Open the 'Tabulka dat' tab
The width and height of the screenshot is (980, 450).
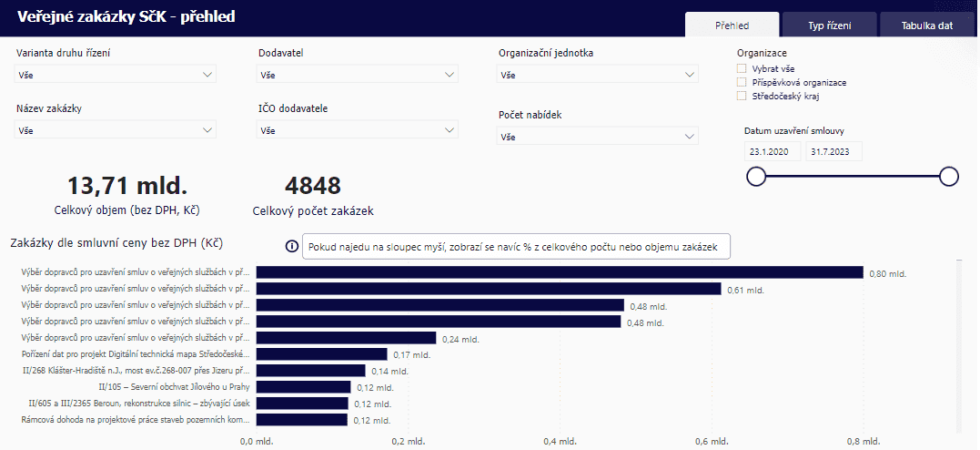pyautogui.click(x=925, y=26)
